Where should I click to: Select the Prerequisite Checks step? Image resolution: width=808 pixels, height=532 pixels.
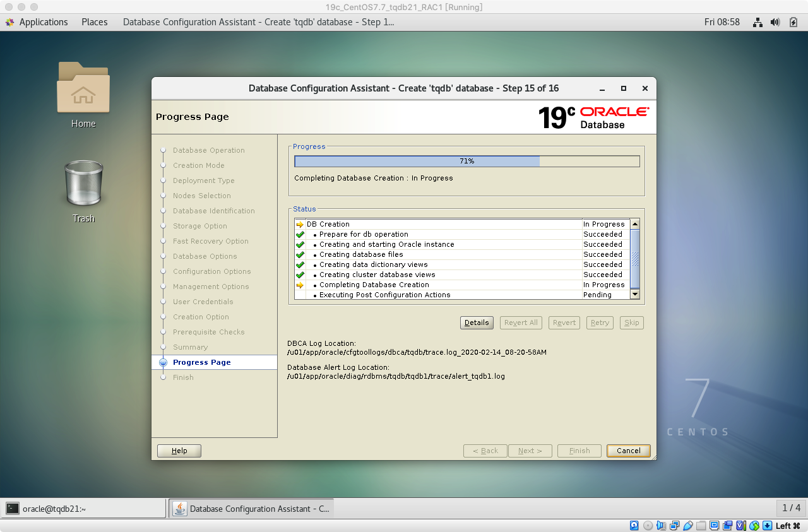(209, 332)
